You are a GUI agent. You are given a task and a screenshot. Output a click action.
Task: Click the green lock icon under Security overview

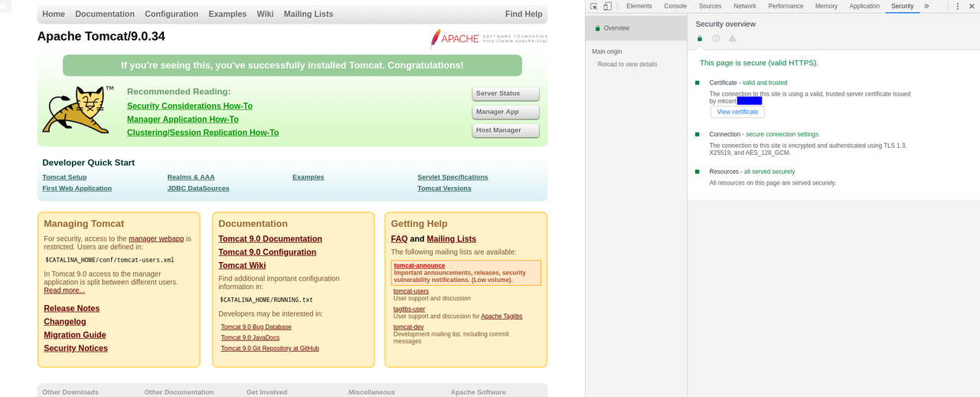(x=699, y=38)
